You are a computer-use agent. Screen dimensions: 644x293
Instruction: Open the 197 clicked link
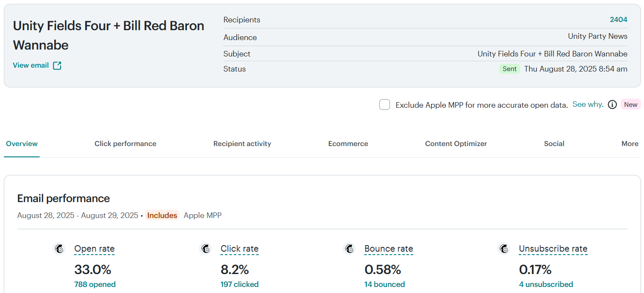point(239,284)
